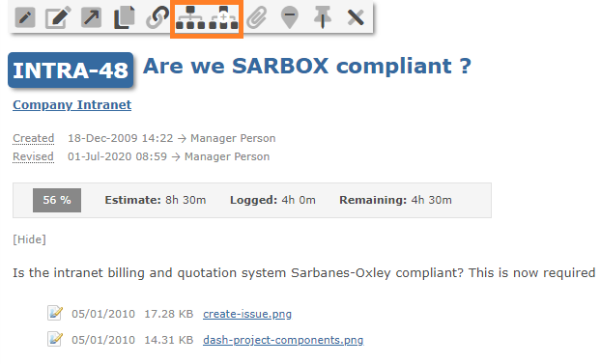Open attachment create-issue.png
Screen dimensions: 600x364
pyautogui.click(x=247, y=314)
